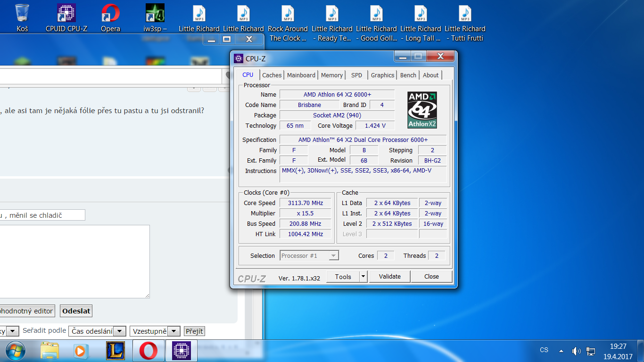Viewport: 644px width, 362px height.
Task: Switch to Opera in the taskbar
Action: 149,351
